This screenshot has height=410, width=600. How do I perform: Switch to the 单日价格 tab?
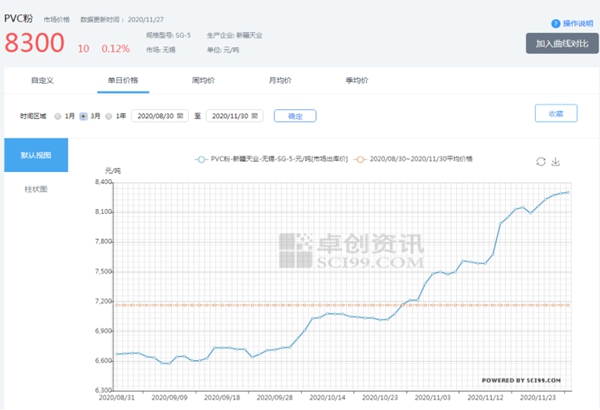(x=123, y=80)
